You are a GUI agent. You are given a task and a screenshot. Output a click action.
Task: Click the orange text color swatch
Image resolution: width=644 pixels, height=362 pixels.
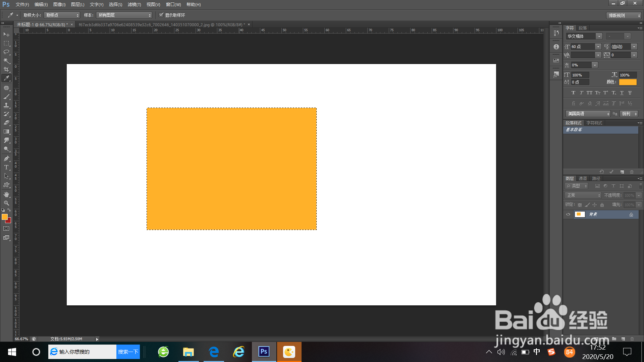(628, 82)
